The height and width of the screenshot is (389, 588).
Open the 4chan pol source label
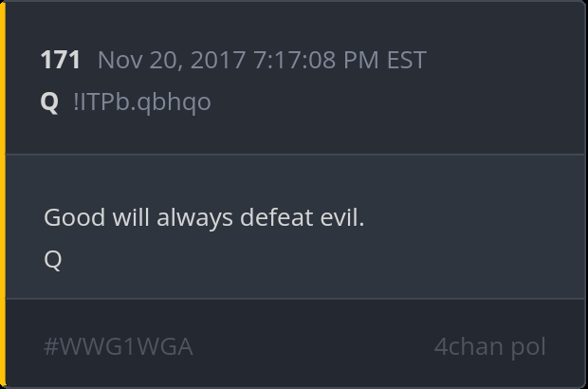click(489, 346)
